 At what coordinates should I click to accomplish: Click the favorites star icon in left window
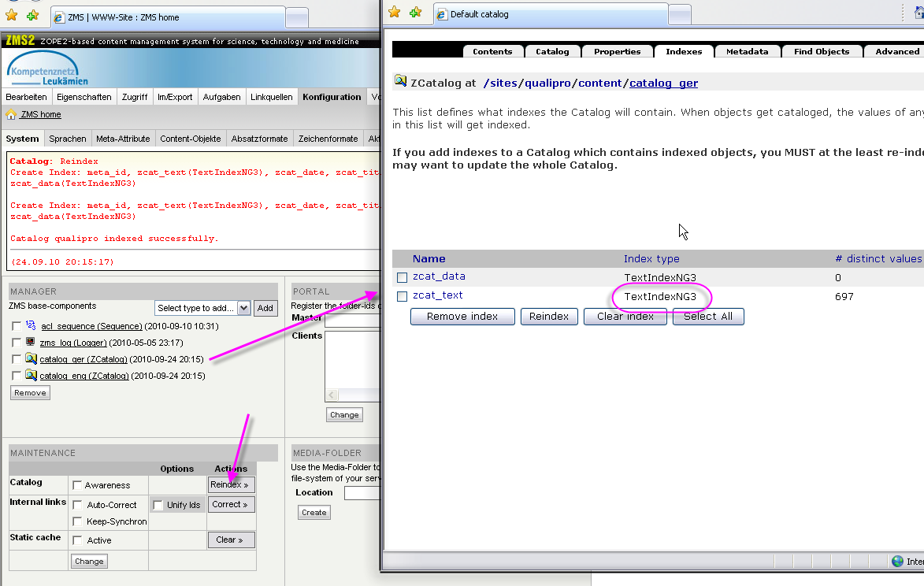11,15
